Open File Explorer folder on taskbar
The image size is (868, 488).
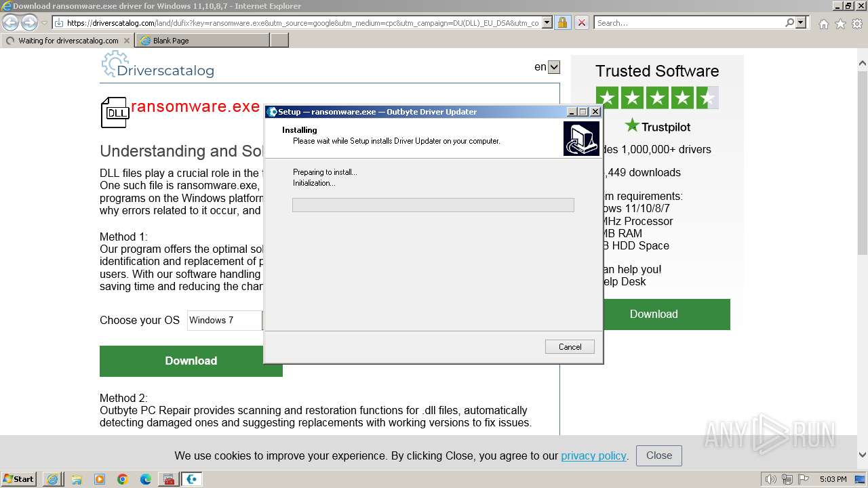[76, 479]
